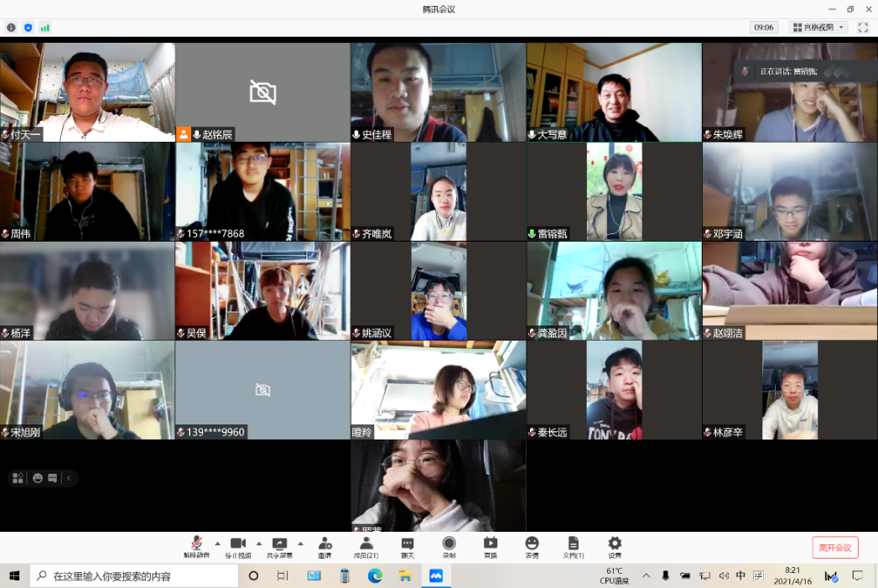This screenshot has height=588, width=878.
Task: Click the Tencent Meeting taskbar icon
Action: pyautogui.click(x=435, y=575)
